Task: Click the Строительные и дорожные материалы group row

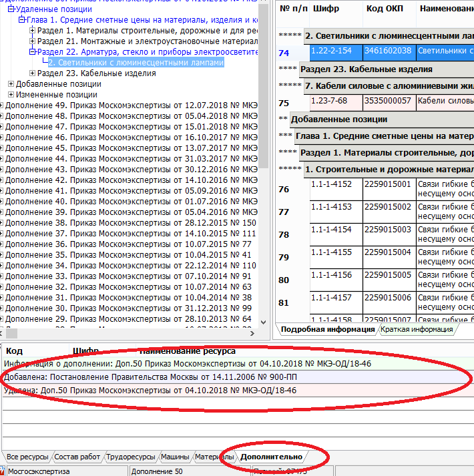Action: 389,170
